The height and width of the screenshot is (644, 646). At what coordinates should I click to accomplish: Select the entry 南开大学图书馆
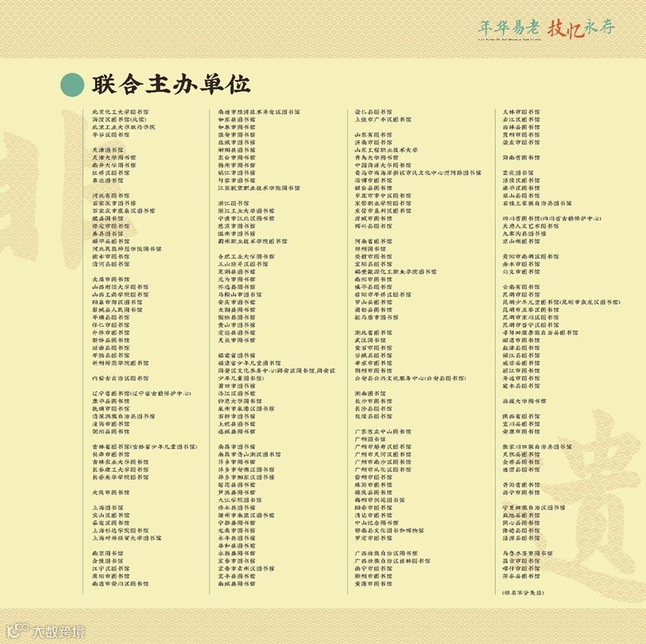(114, 165)
